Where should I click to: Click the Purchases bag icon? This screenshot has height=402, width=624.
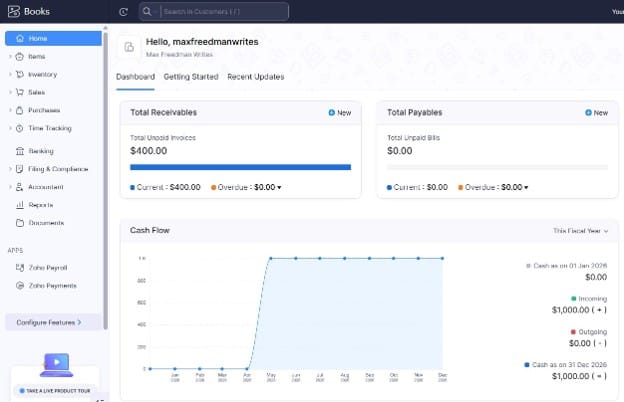click(20, 110)
